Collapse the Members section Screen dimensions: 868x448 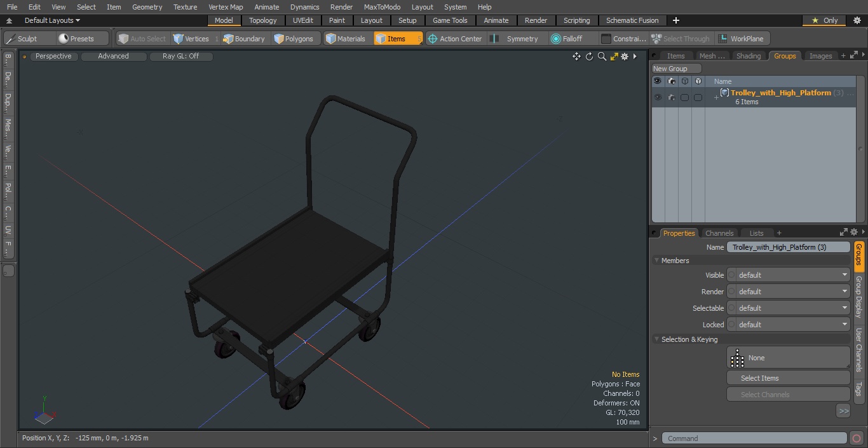pyautogui.click(x=657, y=261)
